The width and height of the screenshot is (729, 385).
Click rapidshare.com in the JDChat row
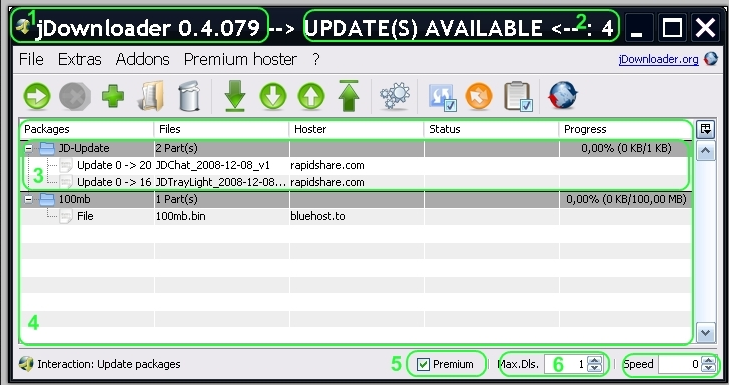coord(327,165)
